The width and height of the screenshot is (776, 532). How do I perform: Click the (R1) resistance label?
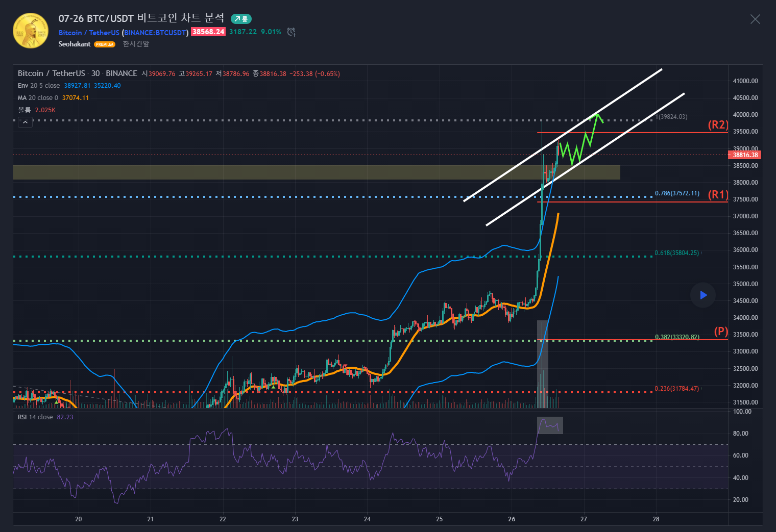tap(717, 194)
